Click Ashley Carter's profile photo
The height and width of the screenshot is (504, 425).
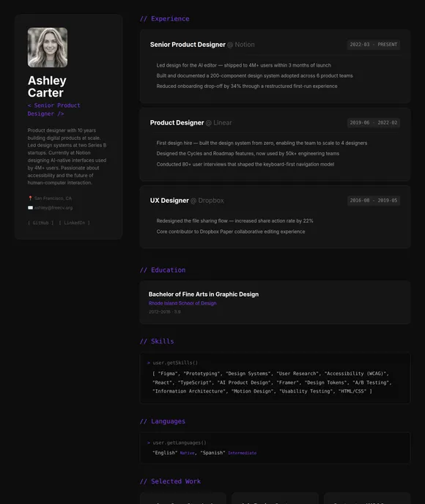48,47
